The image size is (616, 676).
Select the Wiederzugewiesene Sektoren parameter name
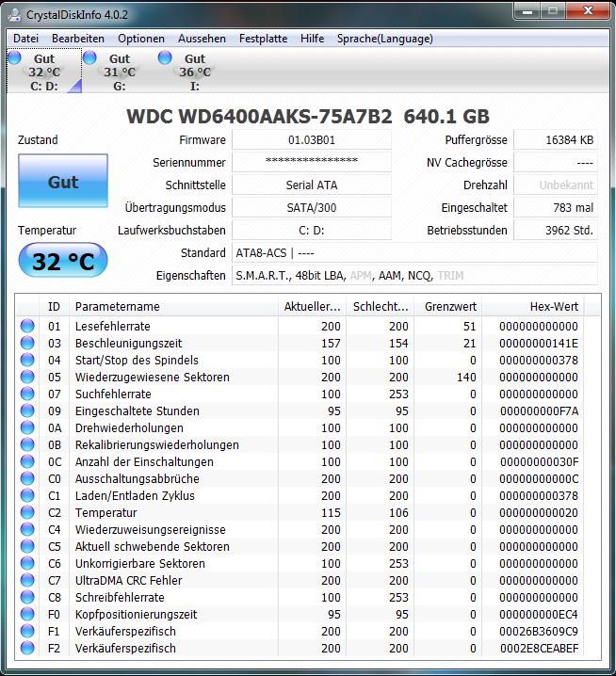pyautogui.click(x=153, y=378)
